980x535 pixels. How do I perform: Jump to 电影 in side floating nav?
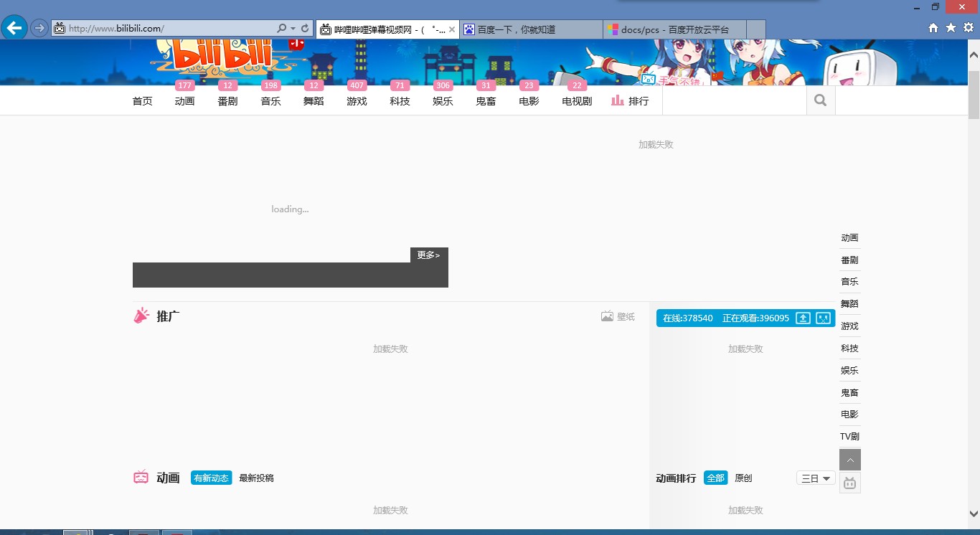[x=849, y=415]
